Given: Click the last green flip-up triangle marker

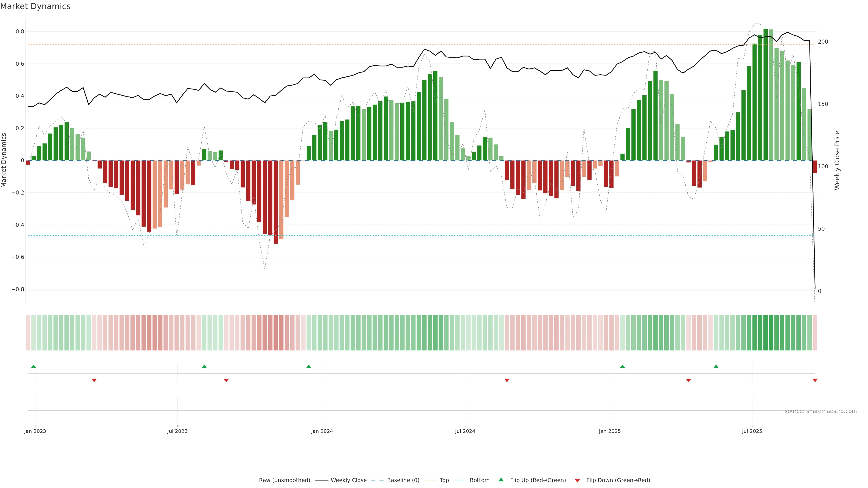Looking at the screenshot, I should [716, 366].
